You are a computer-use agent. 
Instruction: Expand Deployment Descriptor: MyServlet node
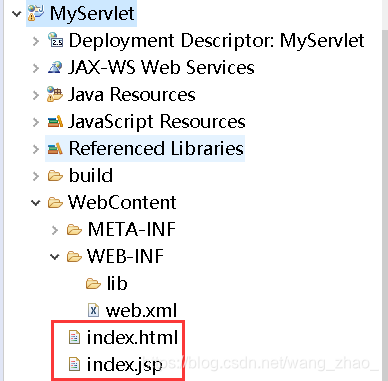click(x=36, y=41)
